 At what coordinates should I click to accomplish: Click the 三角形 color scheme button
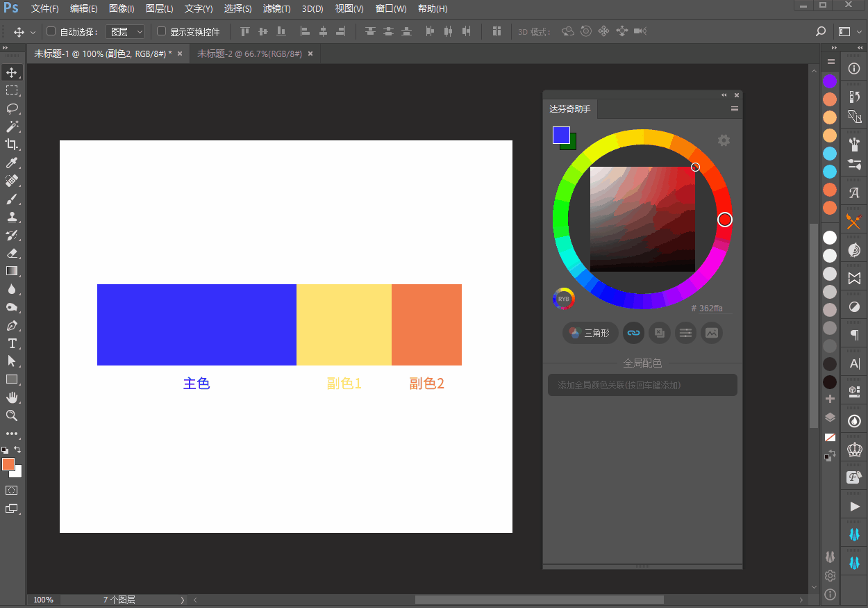click(590, 333)
